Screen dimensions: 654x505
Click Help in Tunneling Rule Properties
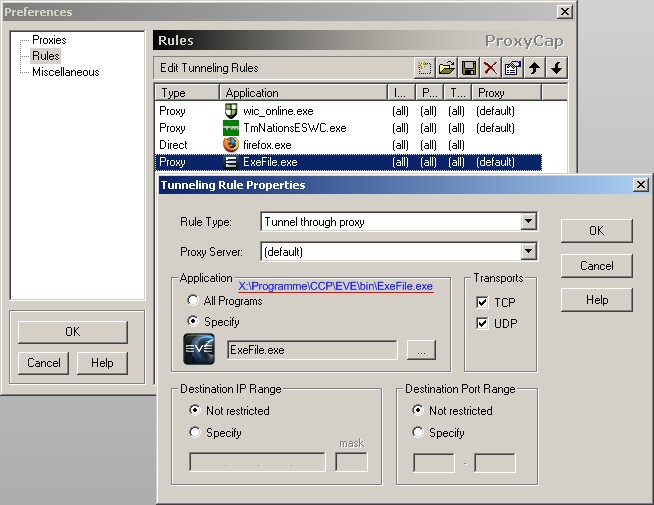click(x=596, y=300)
